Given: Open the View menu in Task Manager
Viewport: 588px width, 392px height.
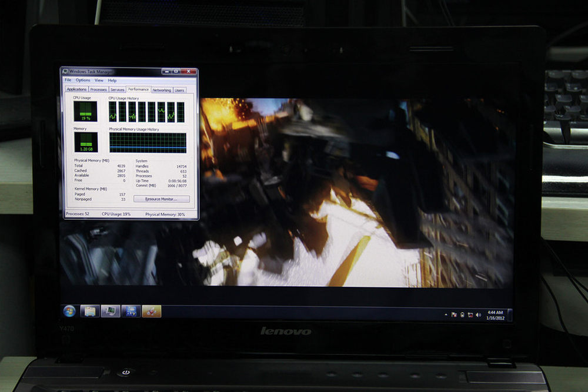Looking at the screenshot, I should [x=99, y=80].
